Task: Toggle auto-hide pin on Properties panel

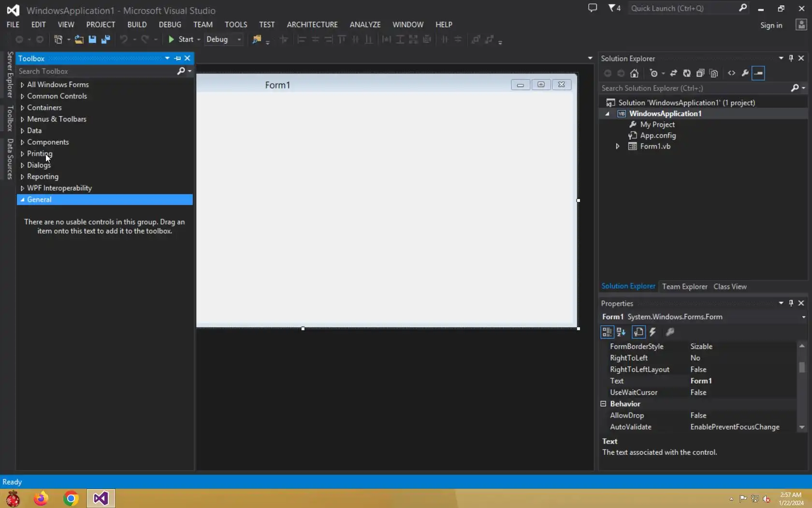Action: [791, 303]
